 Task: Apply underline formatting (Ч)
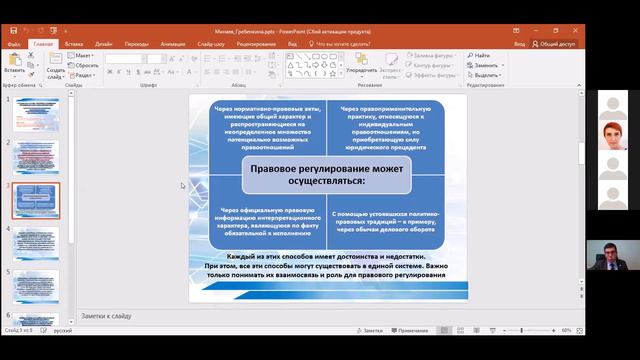pos(128,72)
